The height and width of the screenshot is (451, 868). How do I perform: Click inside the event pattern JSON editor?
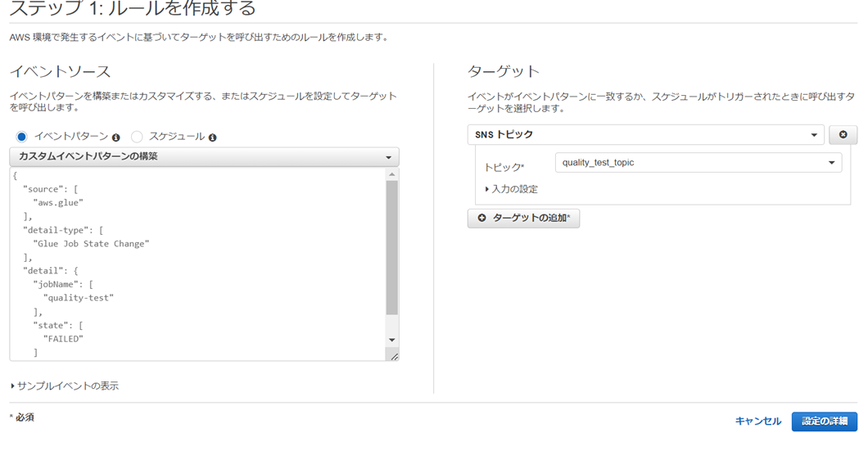point(197,264)
